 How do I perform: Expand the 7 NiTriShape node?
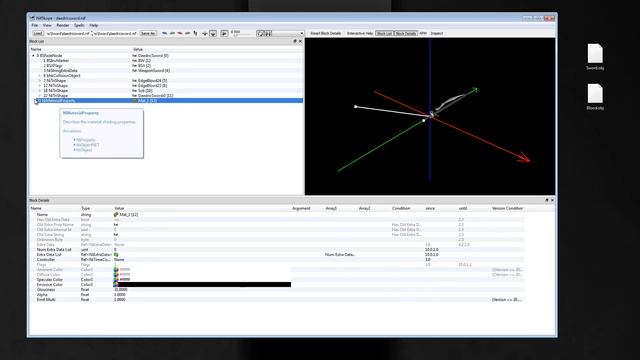40,80
